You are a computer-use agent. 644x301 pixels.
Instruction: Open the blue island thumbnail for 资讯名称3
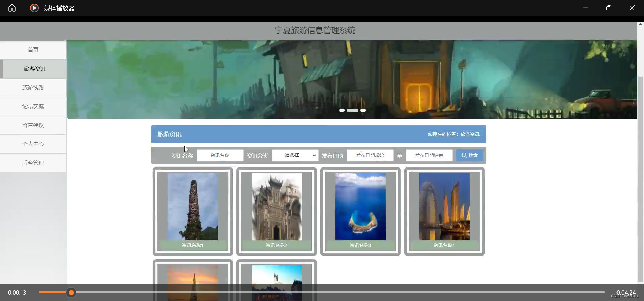point(360,207)
